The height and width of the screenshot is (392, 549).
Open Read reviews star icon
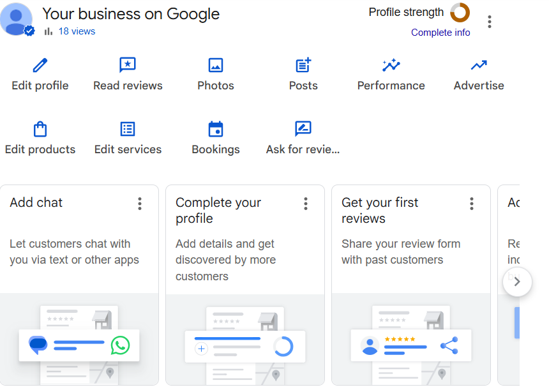pyautogui.click(x=128, y=65)
